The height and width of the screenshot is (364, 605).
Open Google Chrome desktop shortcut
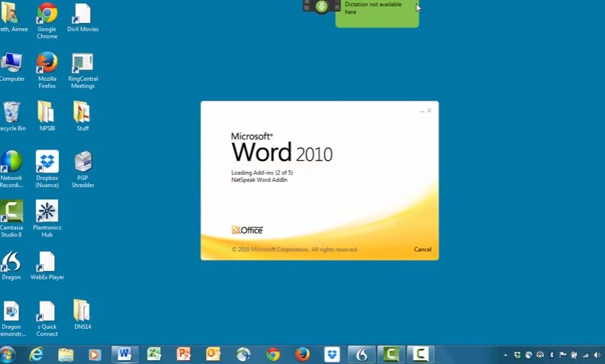tap(47, 21)
